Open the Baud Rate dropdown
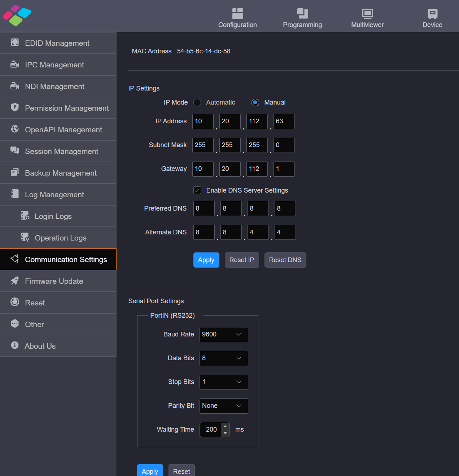459x476 pixels. (223, 335)
